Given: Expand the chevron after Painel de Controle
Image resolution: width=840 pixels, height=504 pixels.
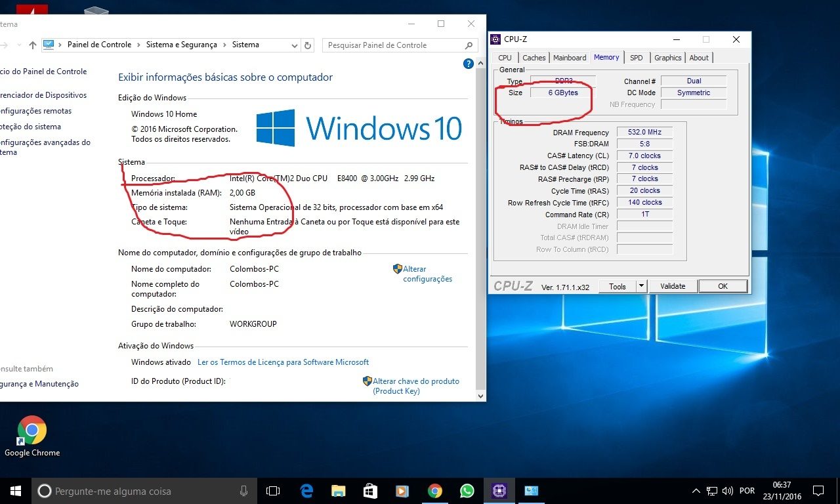Looking at the screenshot, I should pyautogui.click(x=138, y=45).
